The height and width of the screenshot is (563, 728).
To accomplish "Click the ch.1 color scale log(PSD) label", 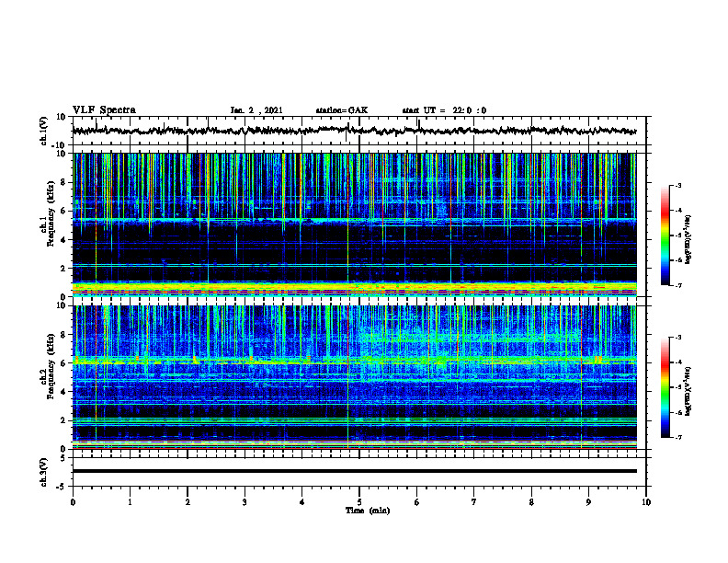I will 688,240.
